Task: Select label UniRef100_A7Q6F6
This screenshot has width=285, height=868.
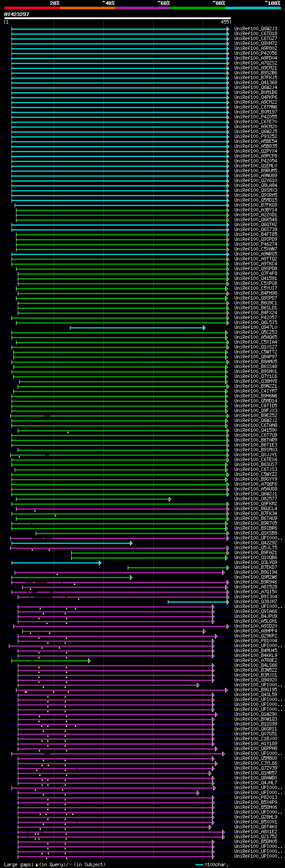Action: point(256,484)
